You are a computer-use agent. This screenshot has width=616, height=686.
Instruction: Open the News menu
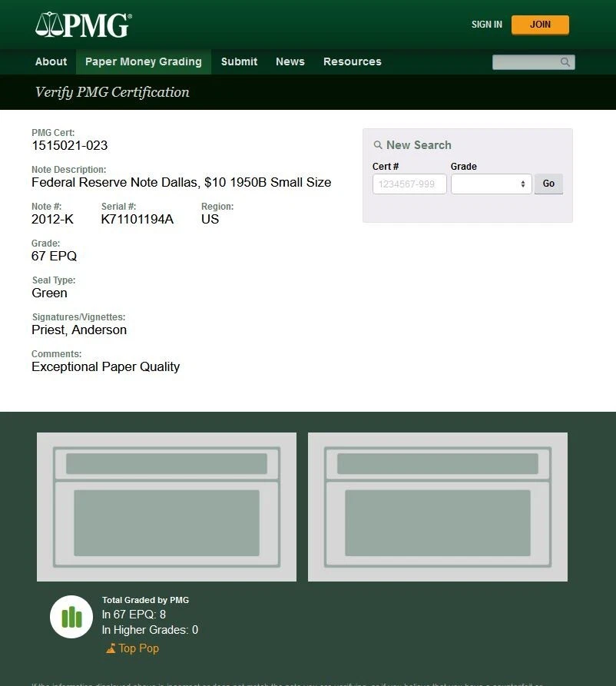(x=290, y=61)
